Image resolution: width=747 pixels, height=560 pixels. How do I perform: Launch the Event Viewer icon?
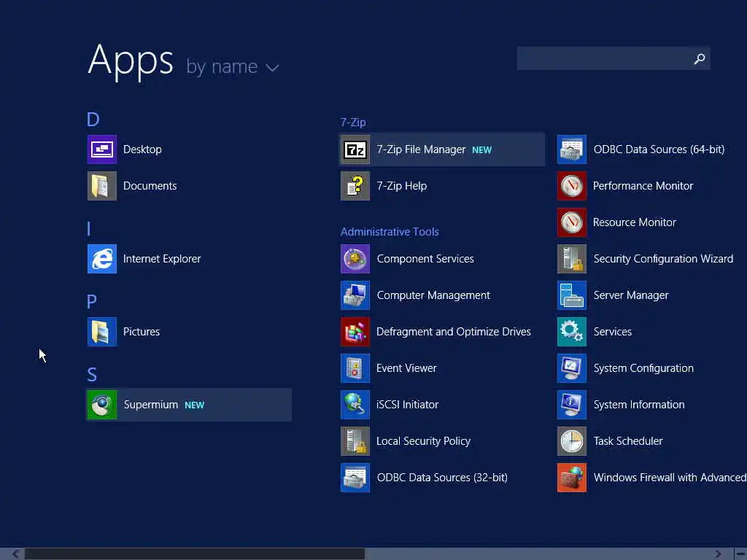coord(355,368)
